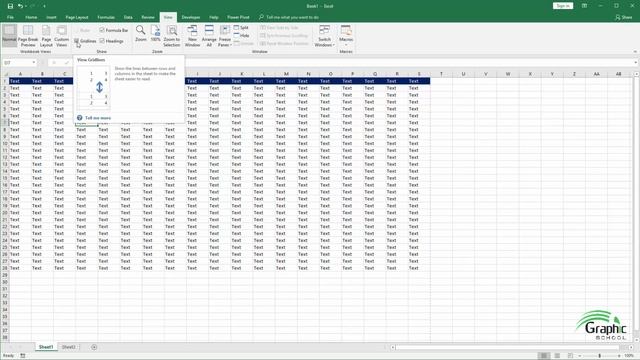Click Arrange All windows
Viewport: 640px width, 360px height.
209,36
